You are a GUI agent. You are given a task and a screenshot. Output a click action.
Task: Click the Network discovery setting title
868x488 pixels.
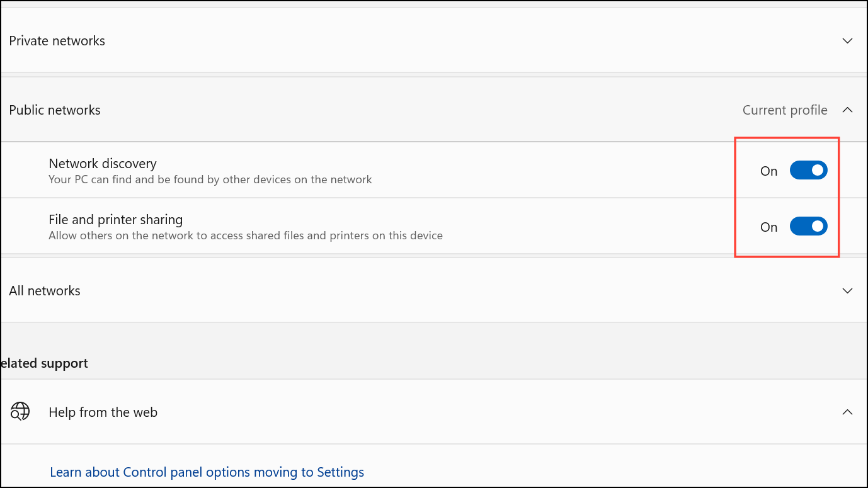(102, 164)
